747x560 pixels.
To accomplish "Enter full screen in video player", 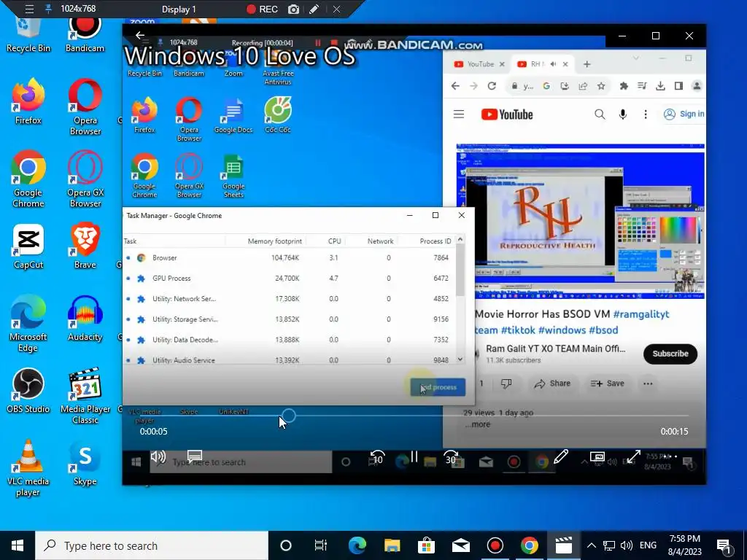I will click(x=634, y=457).
